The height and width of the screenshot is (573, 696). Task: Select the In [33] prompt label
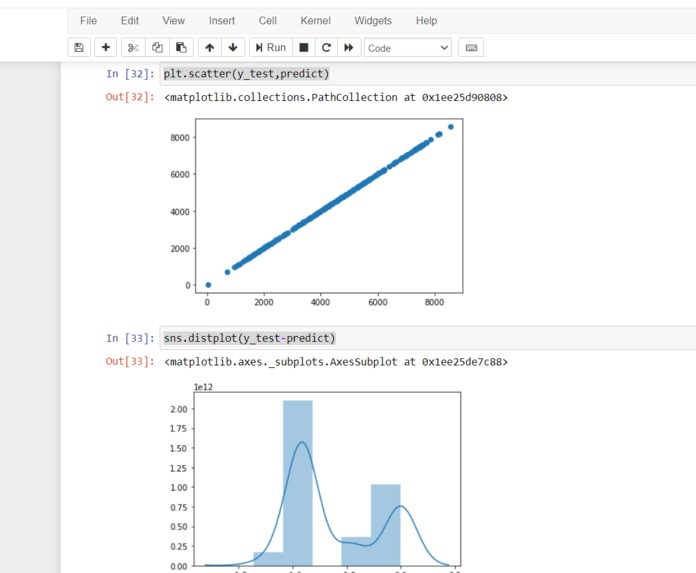(130, 338)
